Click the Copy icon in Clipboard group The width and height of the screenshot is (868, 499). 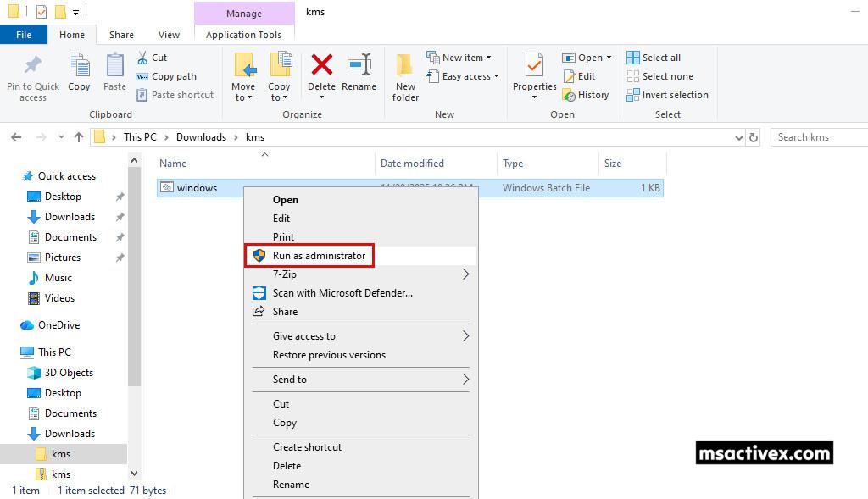79,67
